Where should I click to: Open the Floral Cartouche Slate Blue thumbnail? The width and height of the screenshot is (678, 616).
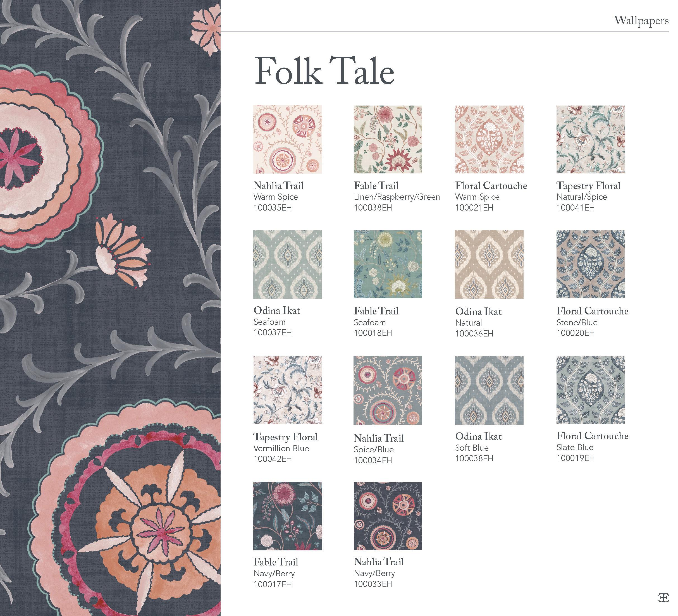coord(590,390)
